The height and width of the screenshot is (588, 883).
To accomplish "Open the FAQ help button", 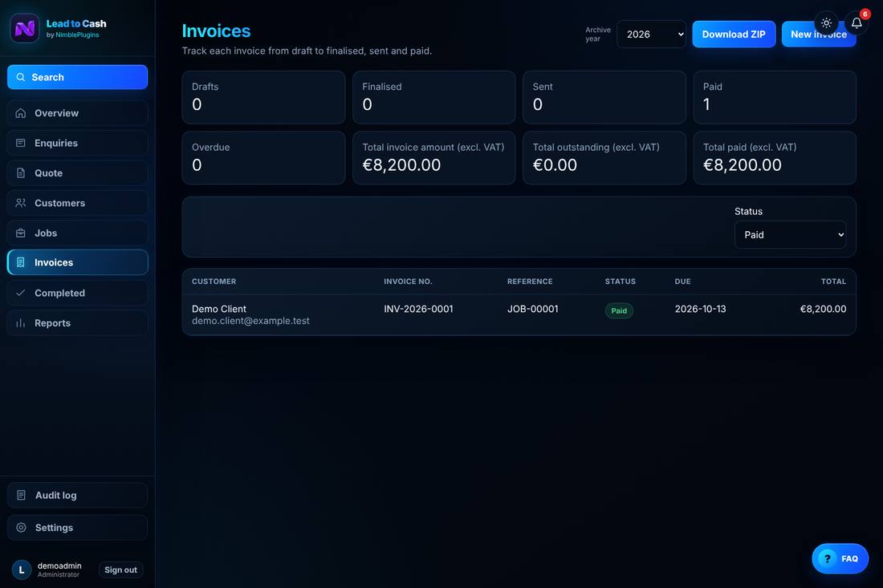I will click(x=840, y=558).
